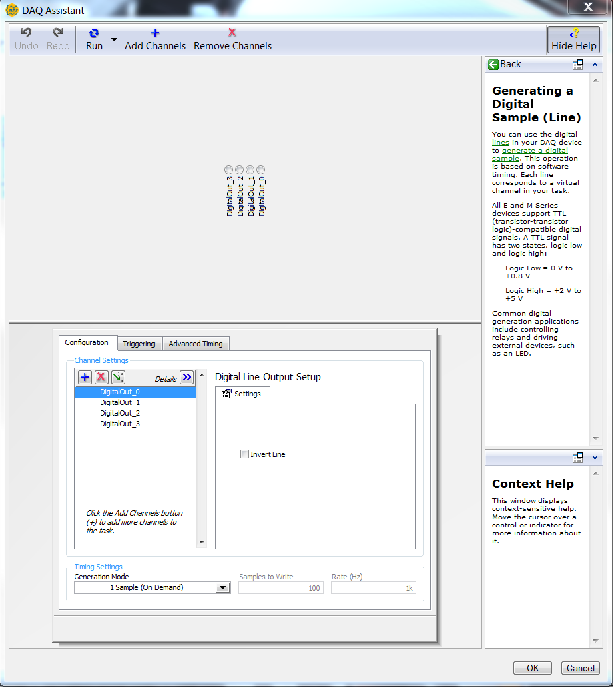The image size is (616, 688).
Task: Select the DigitalOut_2 channel
Action: pyautogui.click(x=135, y=413)
